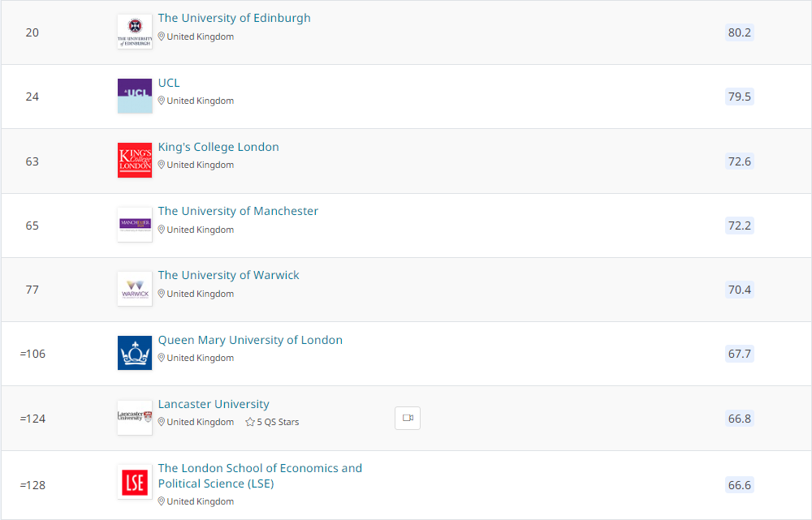Viewport: 812px width, 520px height.
Task: Click the UCL purple logo
Action: [134, 96]
